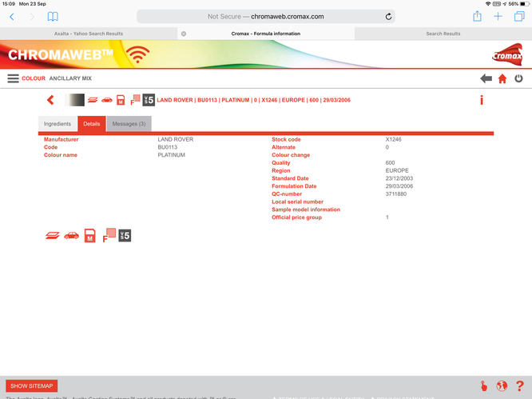Switch to the Ingredients tab
532x399 pixels.
[58, 124]
